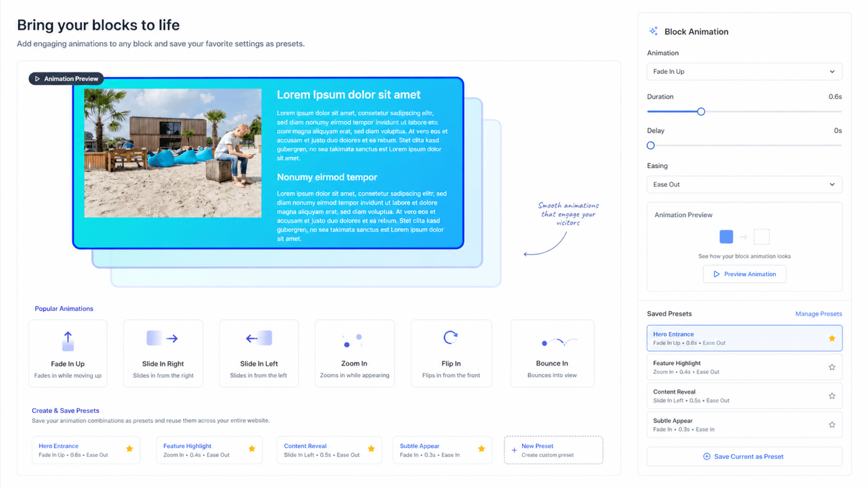
Task: Select the Zoom In animation card
Action: click(354, 353)
